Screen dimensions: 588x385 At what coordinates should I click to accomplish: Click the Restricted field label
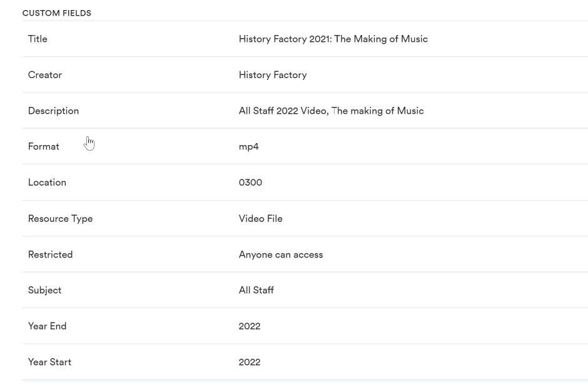(x=50, y=254)
